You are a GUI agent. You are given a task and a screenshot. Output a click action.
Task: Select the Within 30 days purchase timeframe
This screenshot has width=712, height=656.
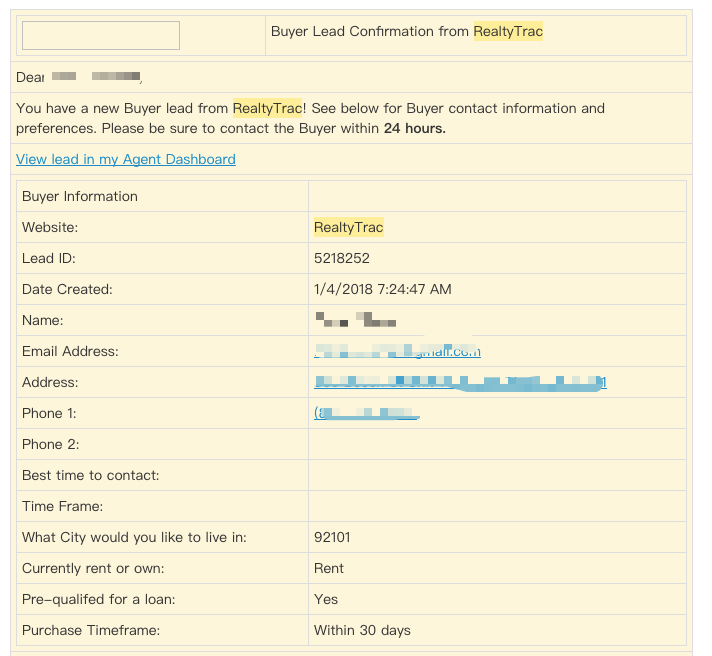coord(362,630)
